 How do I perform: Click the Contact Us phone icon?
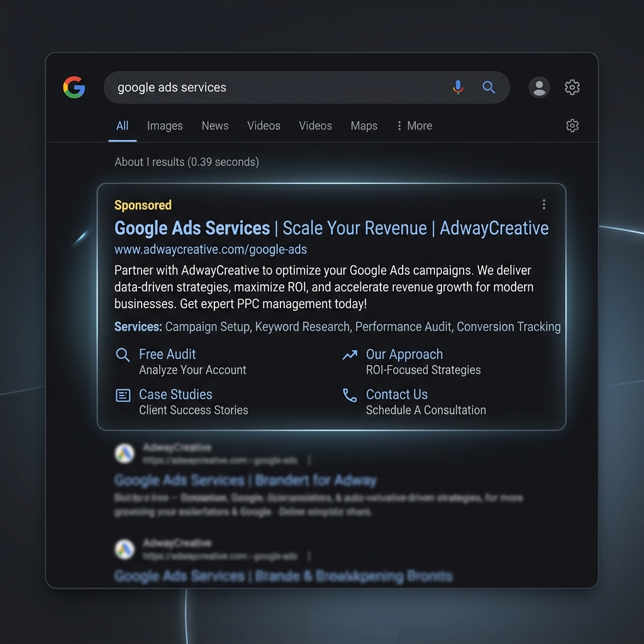pyautogui.click(x=350, y=395)
